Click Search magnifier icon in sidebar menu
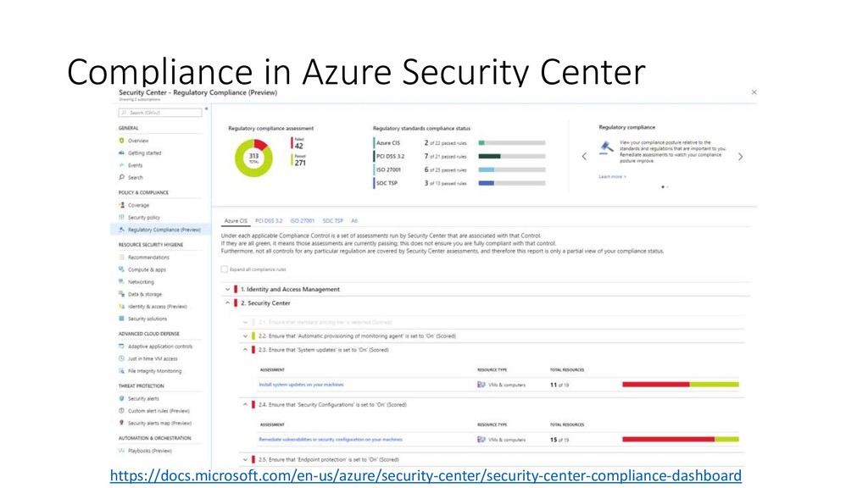Screen dimensions: 868x488 pos(122,177)
